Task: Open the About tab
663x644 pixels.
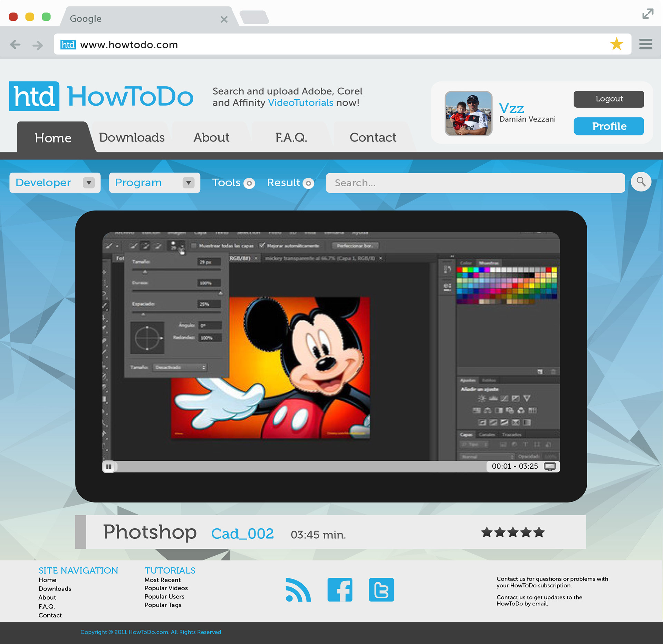Action: coord(211,137)
